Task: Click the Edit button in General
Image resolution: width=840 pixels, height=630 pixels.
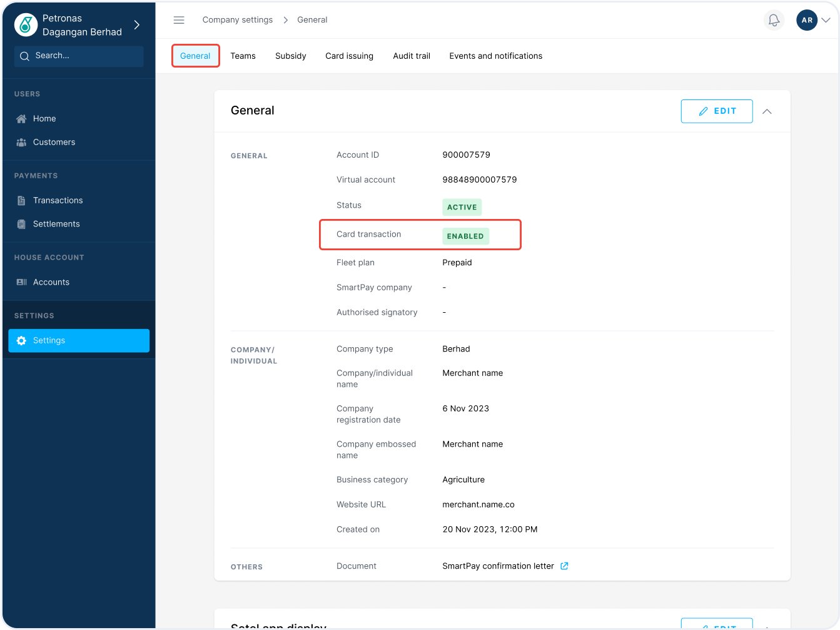Action: pos(717,111)
